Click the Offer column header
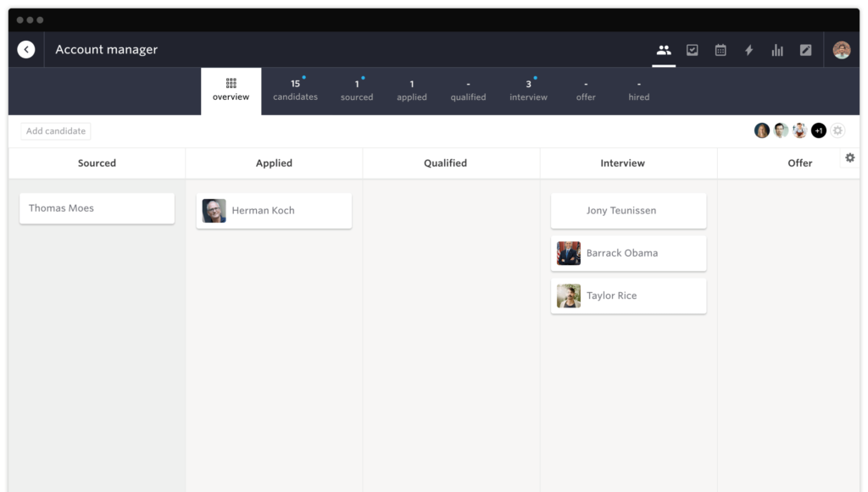The width and height of the screenshot is (868, 492). point(800,163)
